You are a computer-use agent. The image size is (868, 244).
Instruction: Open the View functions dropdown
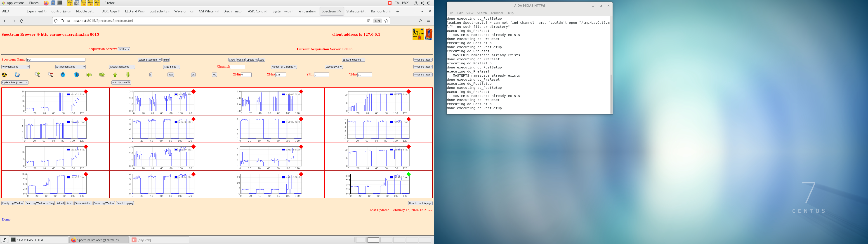point(16,67)
